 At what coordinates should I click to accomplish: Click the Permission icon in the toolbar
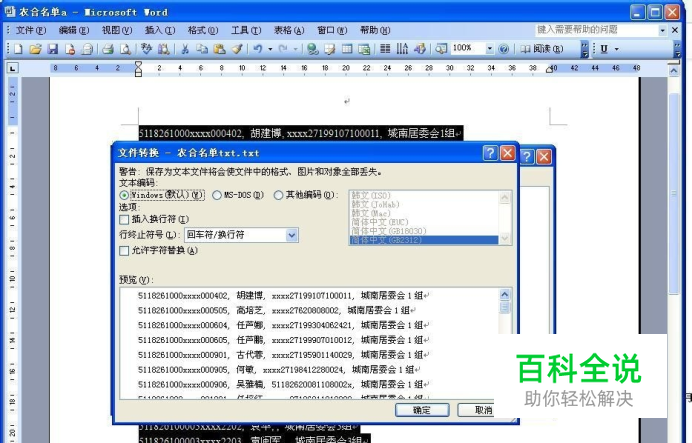coord(70,49)
